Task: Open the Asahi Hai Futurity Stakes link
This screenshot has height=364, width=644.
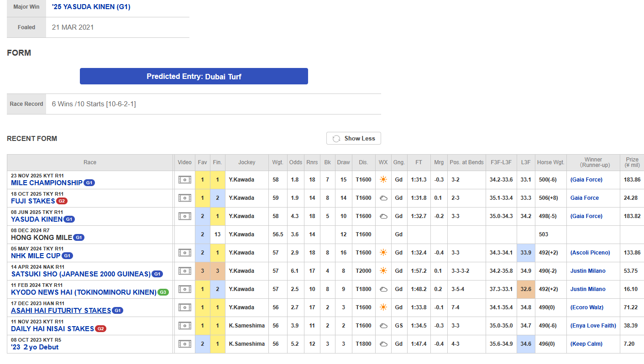Action: (61, 311)
